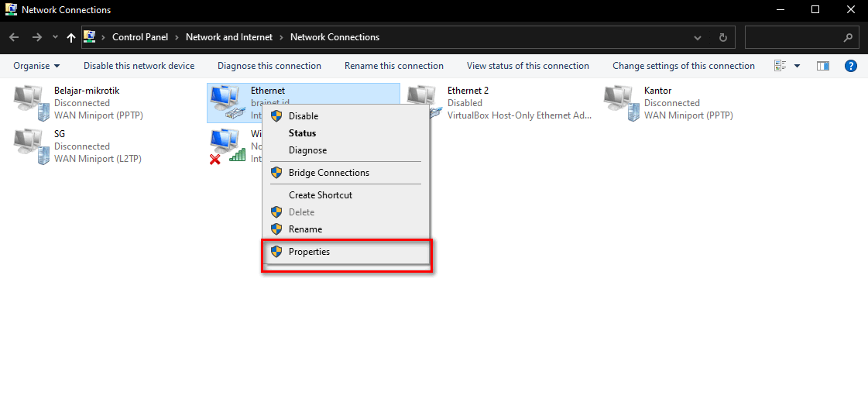Select the Wi-Fi adapter icon
The image size is (868, 399).
226,146
